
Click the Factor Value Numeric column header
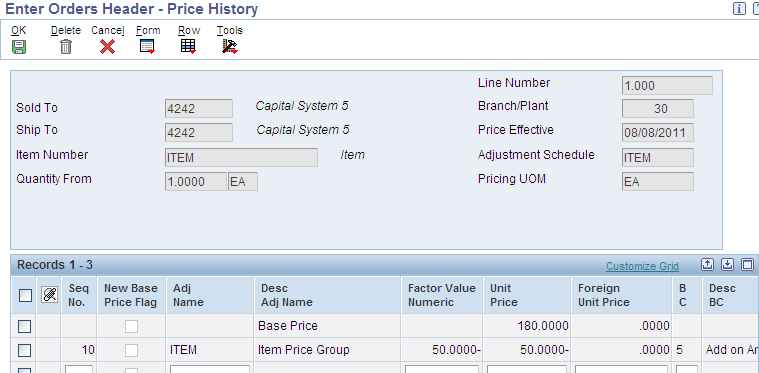(441, 295)
